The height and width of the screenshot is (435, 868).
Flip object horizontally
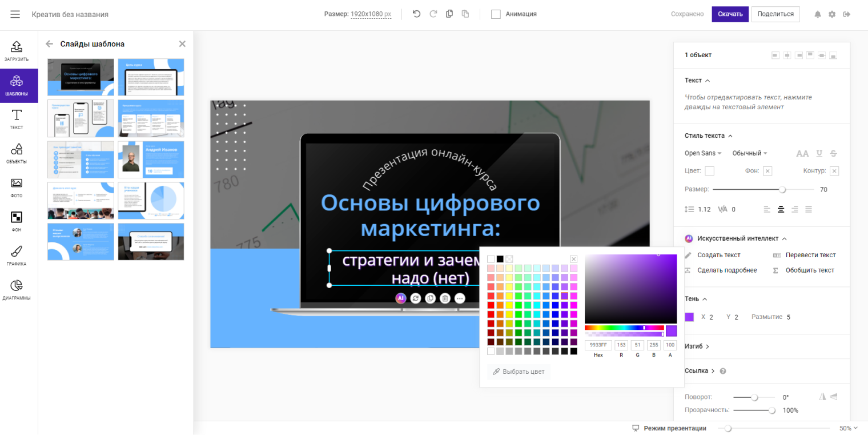(823, 397)
